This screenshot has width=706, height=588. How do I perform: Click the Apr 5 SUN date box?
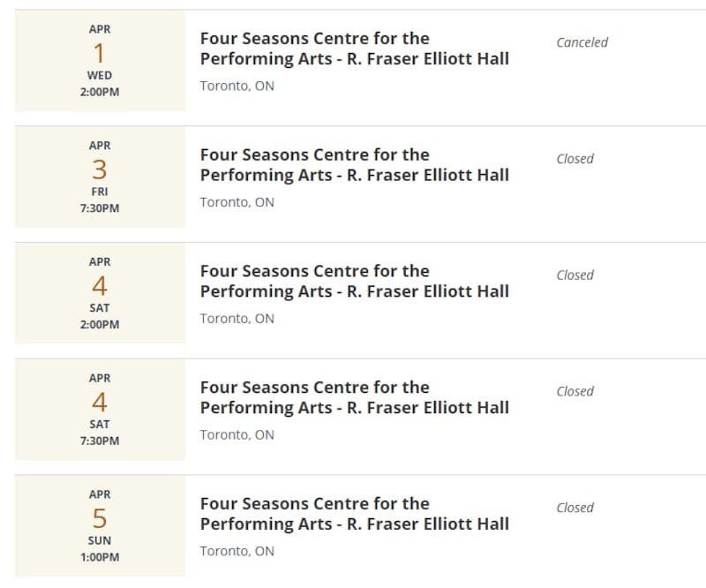(x=100, y=526)
